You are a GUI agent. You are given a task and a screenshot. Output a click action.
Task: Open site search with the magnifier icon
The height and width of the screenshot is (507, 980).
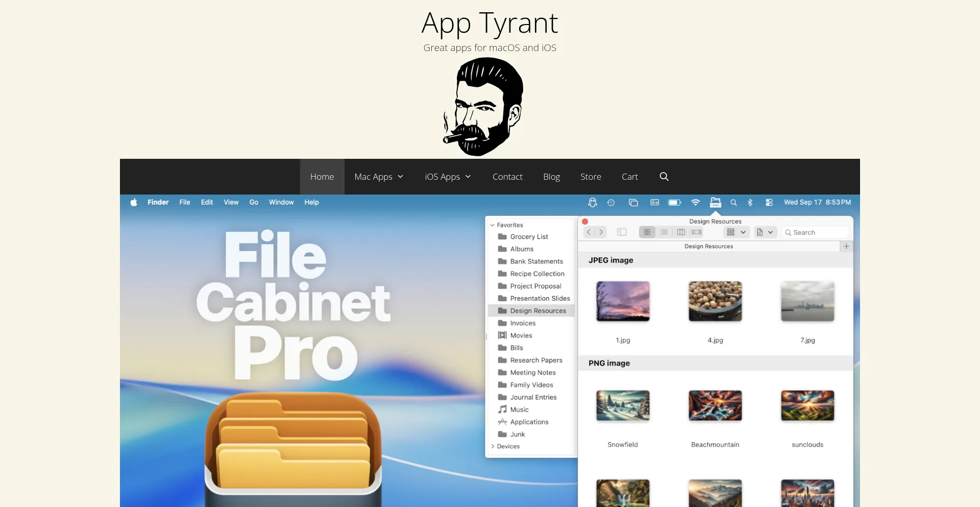coord(664,177)
